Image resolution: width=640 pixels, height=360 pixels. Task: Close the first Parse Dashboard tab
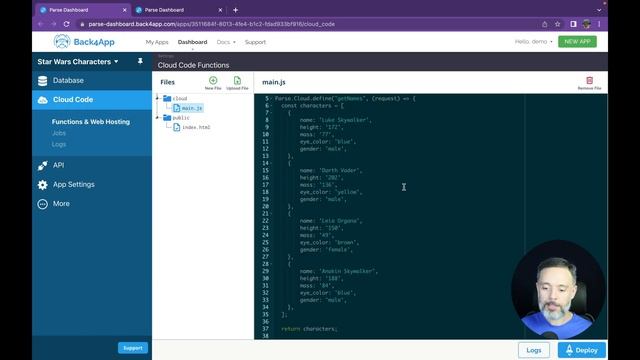click(124, 10)
